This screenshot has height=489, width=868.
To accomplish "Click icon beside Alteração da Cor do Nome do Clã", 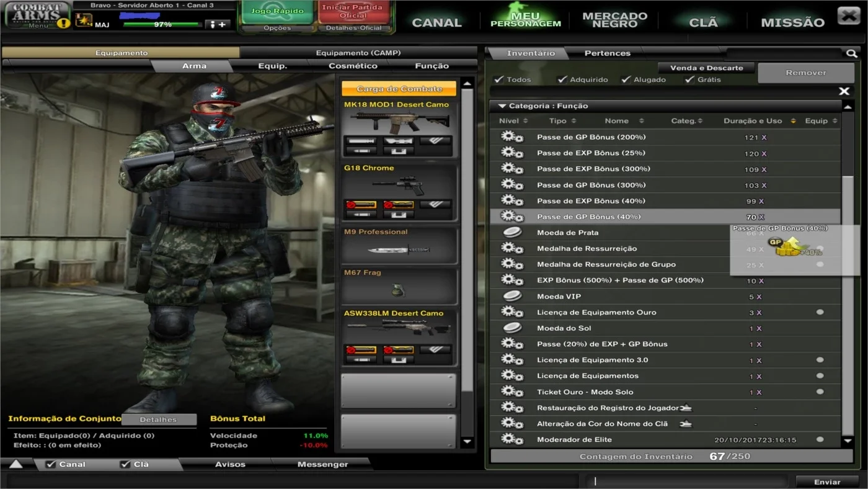I will (685, 424).
